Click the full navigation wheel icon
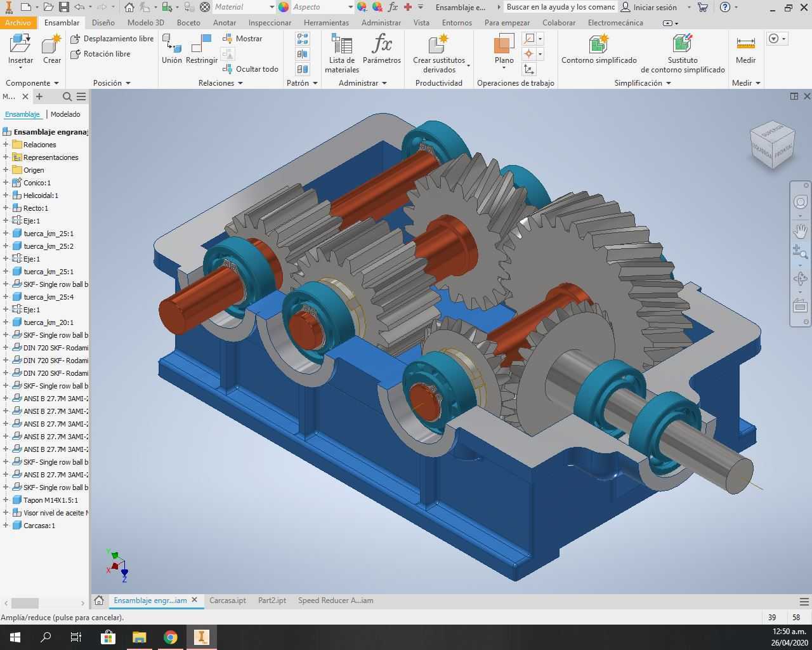Viewport: 812px width, 650px height. [x=800, y=202]
